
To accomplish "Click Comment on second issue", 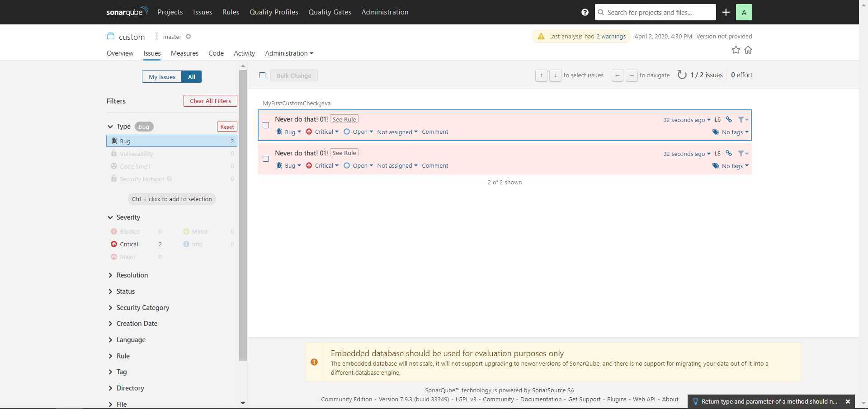I will [x=435, y=166].
